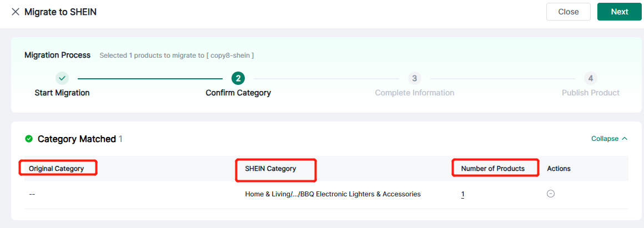Click the remove circle icon under Actions

point(551,194)
